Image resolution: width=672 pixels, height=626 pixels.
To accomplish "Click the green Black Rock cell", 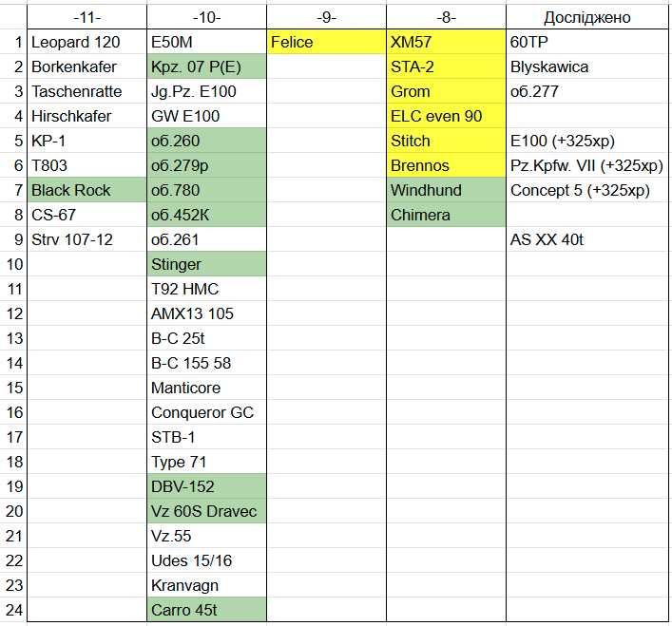I will 86,190.
